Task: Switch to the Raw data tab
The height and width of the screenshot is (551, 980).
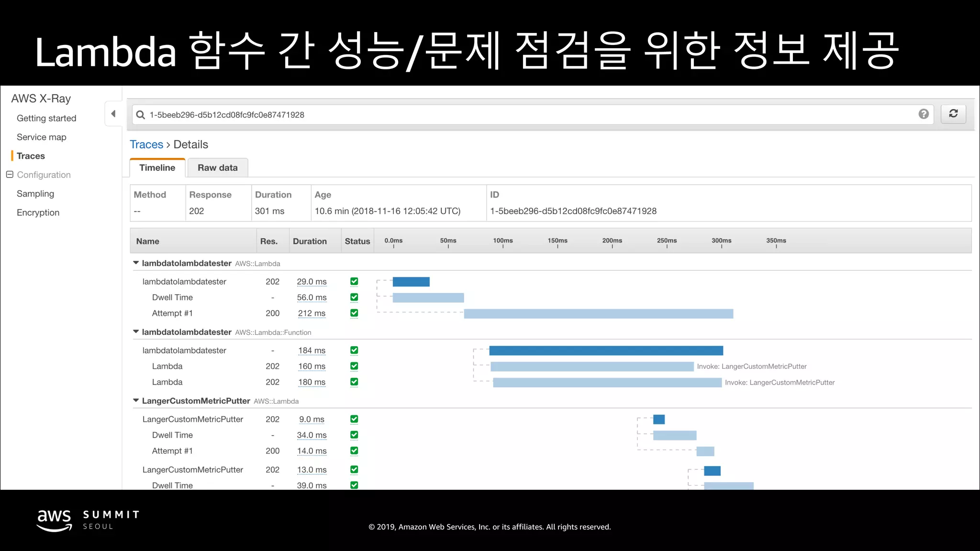Action: pyautogui.click(x=218, y=168)
